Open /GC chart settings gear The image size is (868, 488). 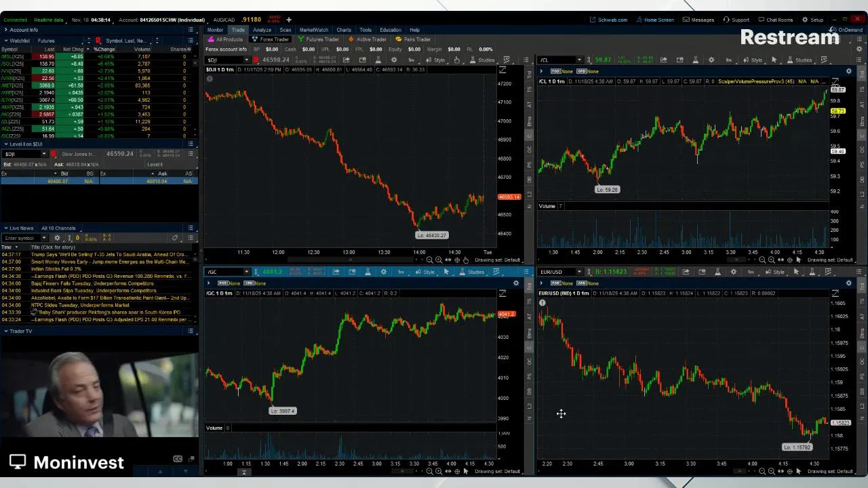384,272
